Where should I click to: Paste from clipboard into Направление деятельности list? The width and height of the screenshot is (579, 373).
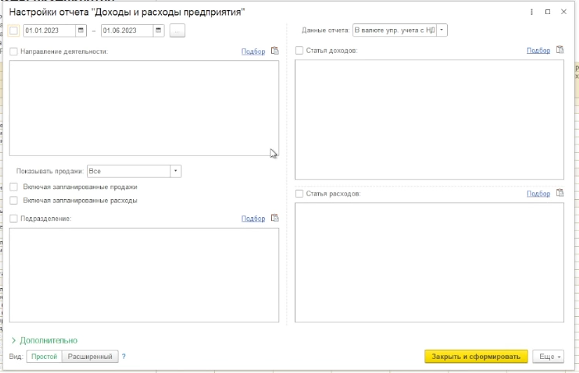click(275, 51)
